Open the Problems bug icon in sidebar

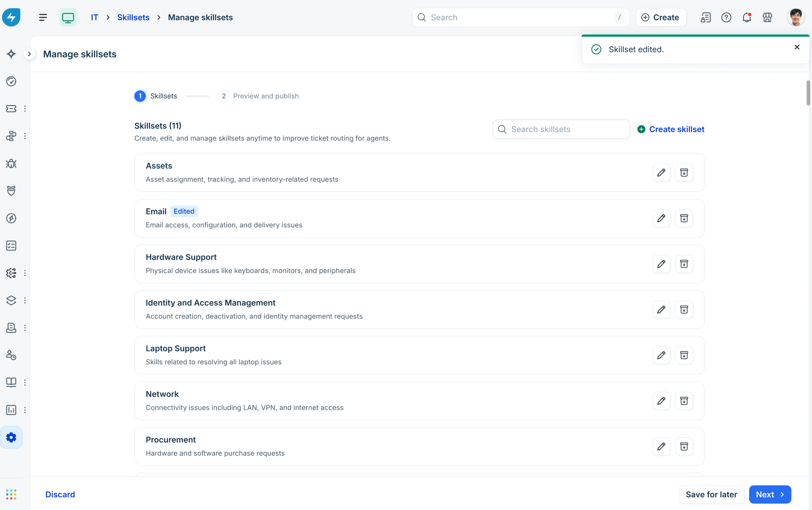[x=11, y=164]
